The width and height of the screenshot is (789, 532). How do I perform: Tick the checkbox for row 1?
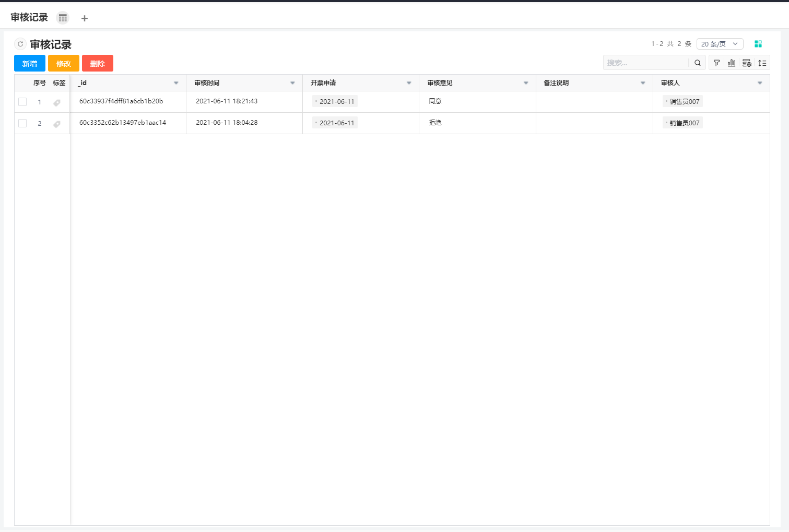[22, 102]
